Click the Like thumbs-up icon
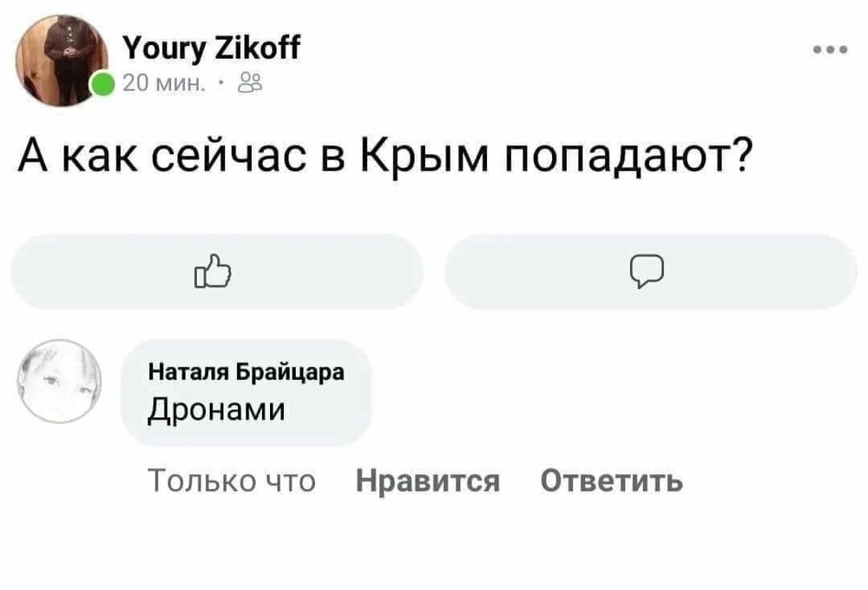868x590 pixels. [214, 271]
